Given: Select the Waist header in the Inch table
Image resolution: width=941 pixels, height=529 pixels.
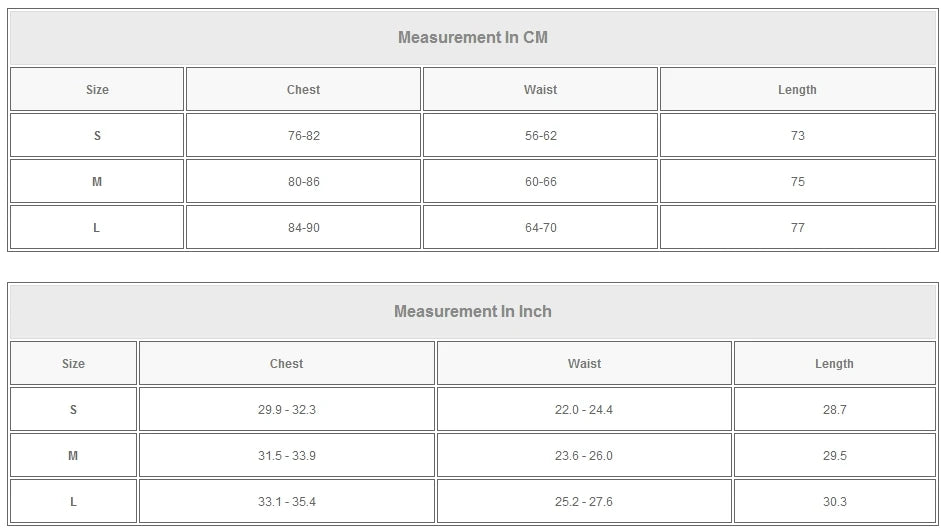Looking at the screenshot, I should (x=584, y=364).
